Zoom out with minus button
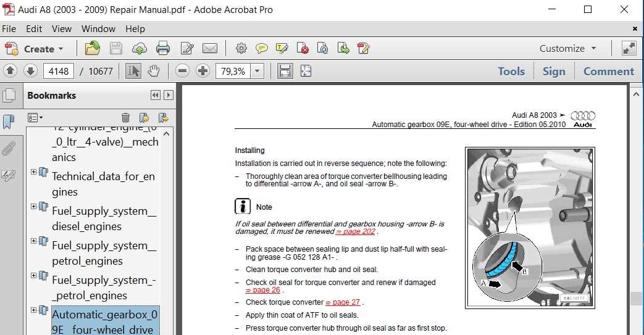Viewport: 644px width, 335px height. [x=182, y=71]
